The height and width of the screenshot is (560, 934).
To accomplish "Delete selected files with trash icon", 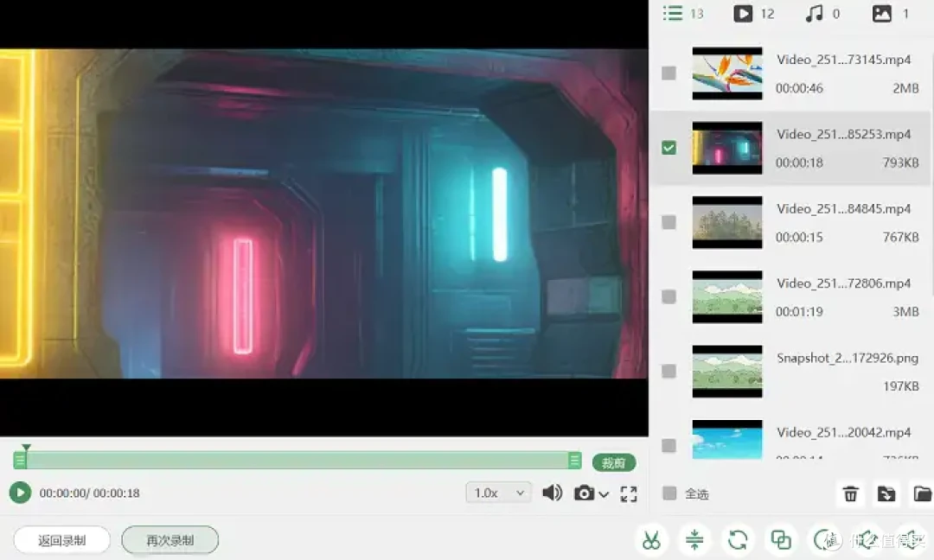I will 851,493.
